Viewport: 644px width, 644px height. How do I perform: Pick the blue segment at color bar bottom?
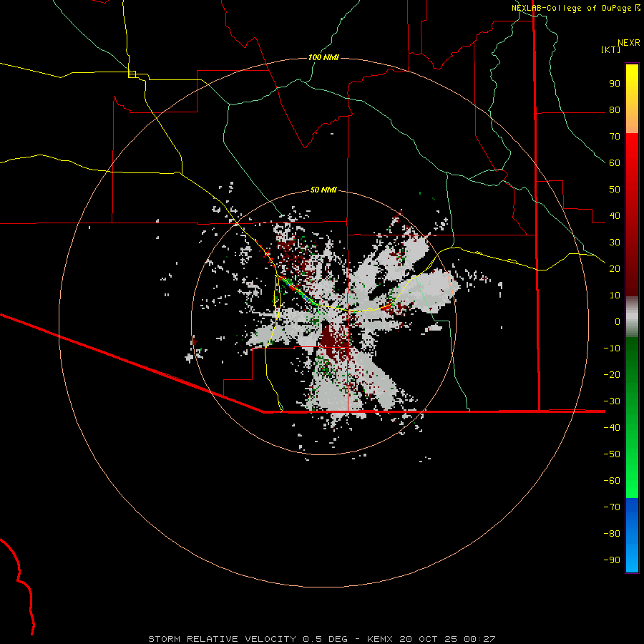pyautogui.click(x=632, y=535)
